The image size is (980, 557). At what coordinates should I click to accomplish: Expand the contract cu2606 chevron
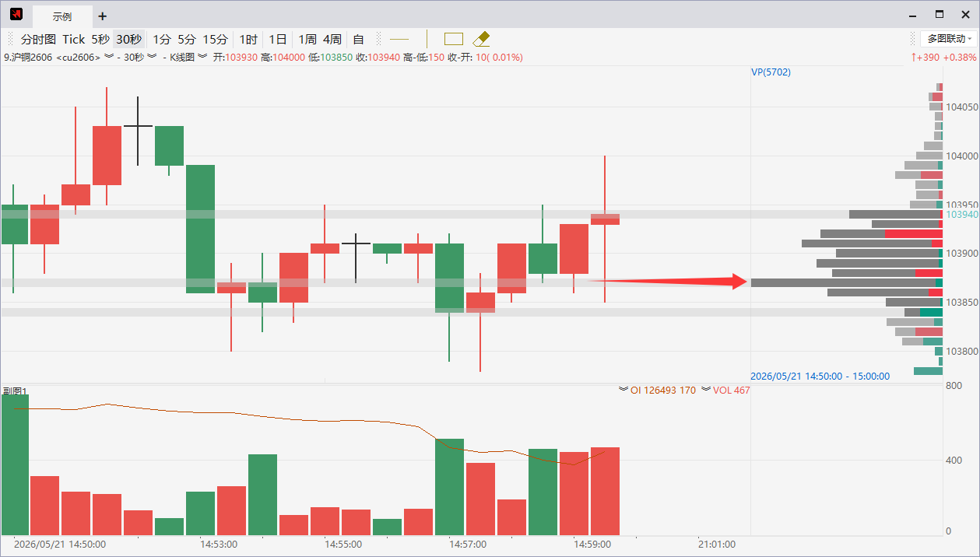tap(109, 57)
